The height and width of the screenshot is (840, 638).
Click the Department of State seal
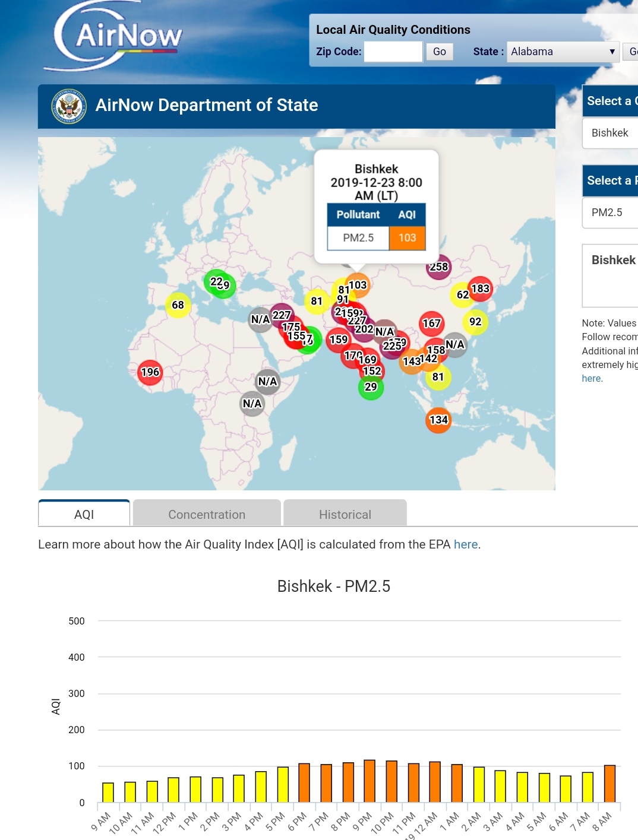69,107
